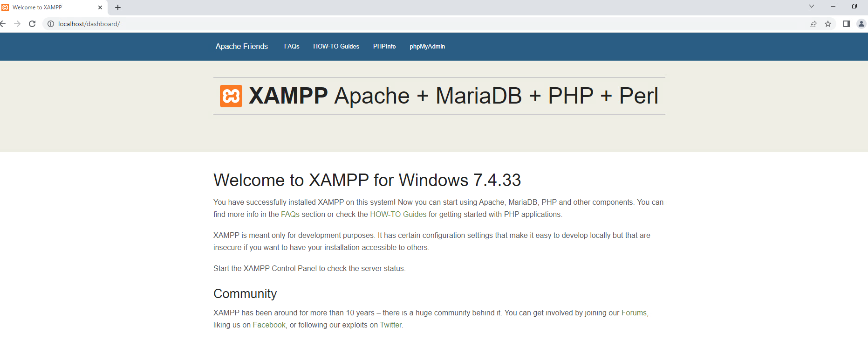Click the orange XAMPP logo icon
The height and width of the screenshot is (362, 868).
pos(231,96)
